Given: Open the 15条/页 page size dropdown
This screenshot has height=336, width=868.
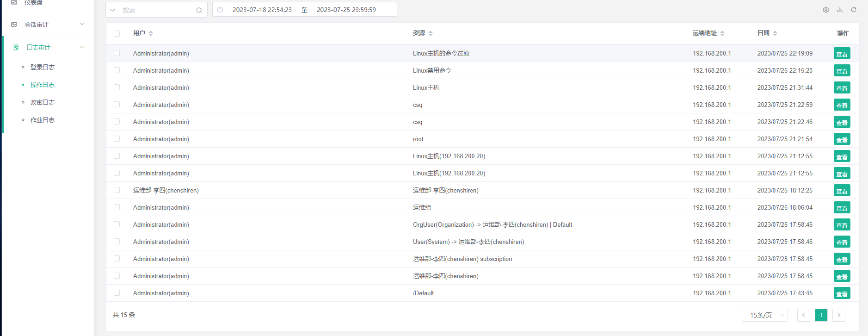Looking at the screenshot, I should [x=765, y=315].
